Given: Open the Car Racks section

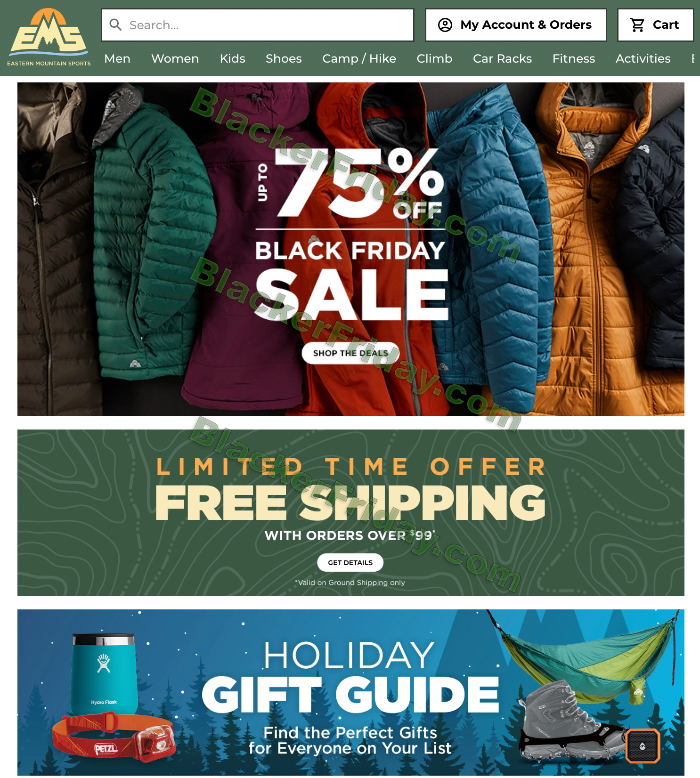Looking at the screenshot, I should 502,58.
